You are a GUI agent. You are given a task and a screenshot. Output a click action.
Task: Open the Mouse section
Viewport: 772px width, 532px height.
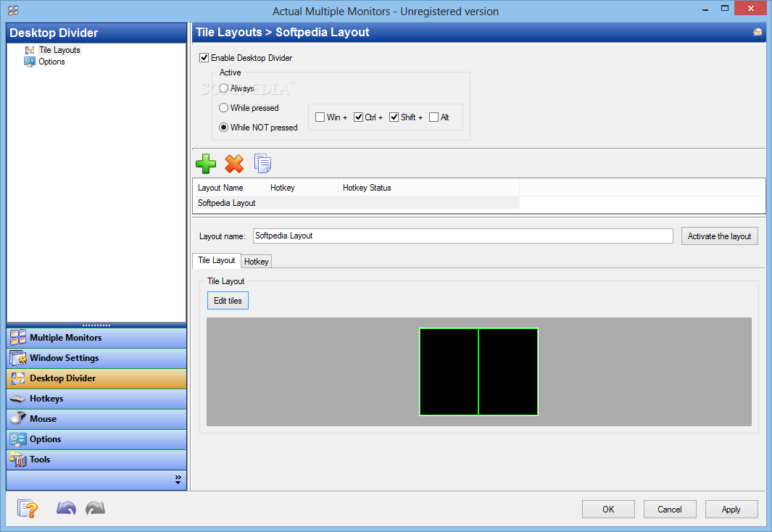96,419
